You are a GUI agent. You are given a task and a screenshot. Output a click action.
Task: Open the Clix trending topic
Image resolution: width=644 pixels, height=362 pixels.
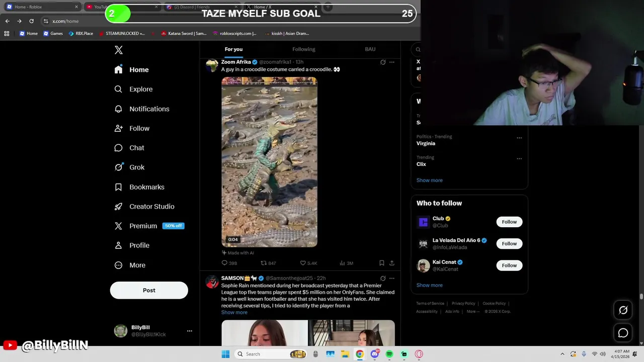[x=421, y=164]
